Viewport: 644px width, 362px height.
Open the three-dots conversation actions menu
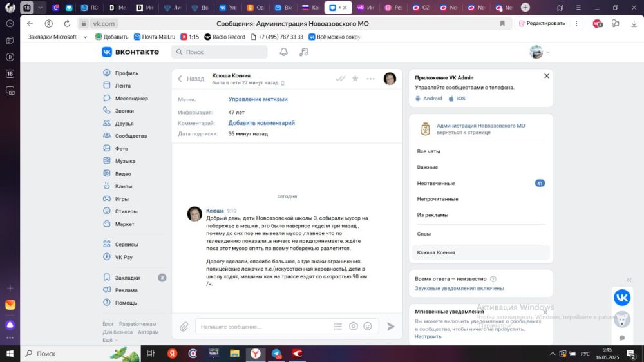pos(370,79)
